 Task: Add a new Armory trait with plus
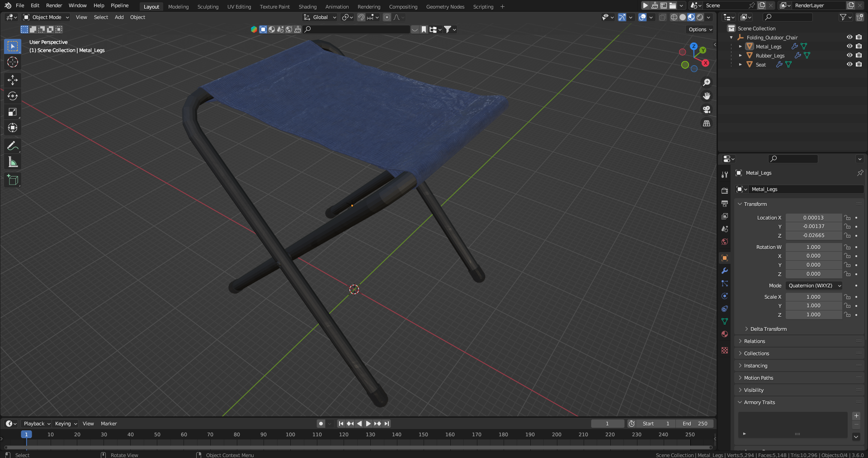click(856, 416)
